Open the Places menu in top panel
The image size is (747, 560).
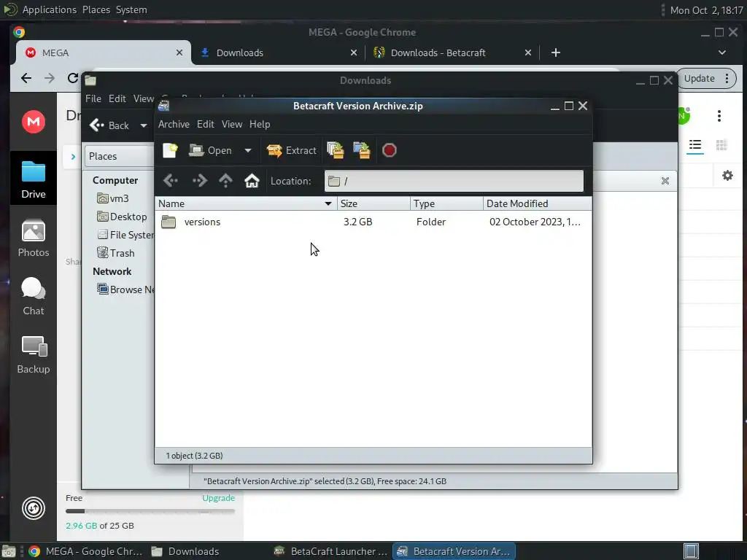[x=96, y=9]
